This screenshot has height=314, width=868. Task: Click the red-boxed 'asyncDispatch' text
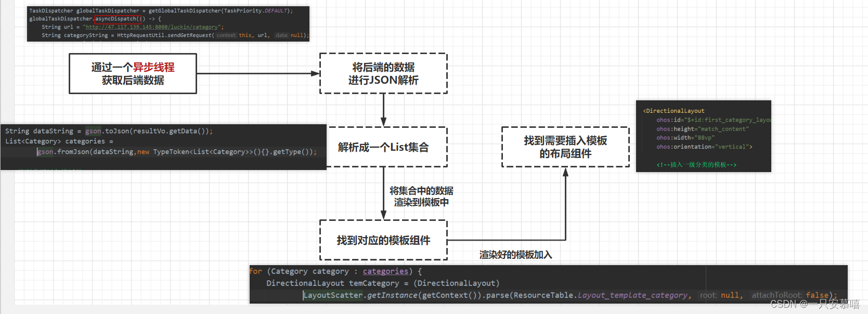coord(117,19)
